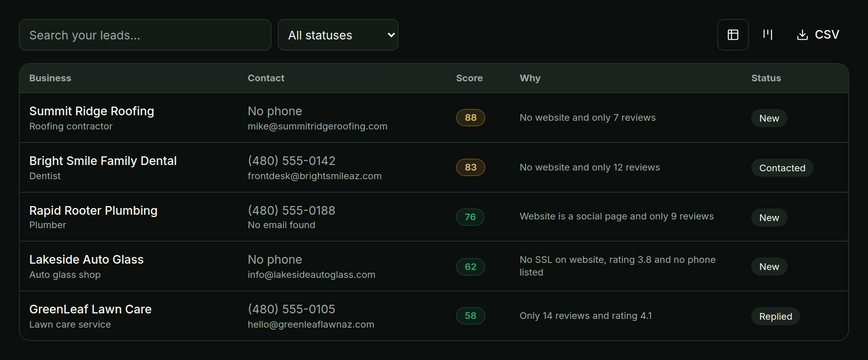Open Rapid Rooter Plumbing lead
The height and width of the screenshot is (360, 868).
[x=93, y=211]
